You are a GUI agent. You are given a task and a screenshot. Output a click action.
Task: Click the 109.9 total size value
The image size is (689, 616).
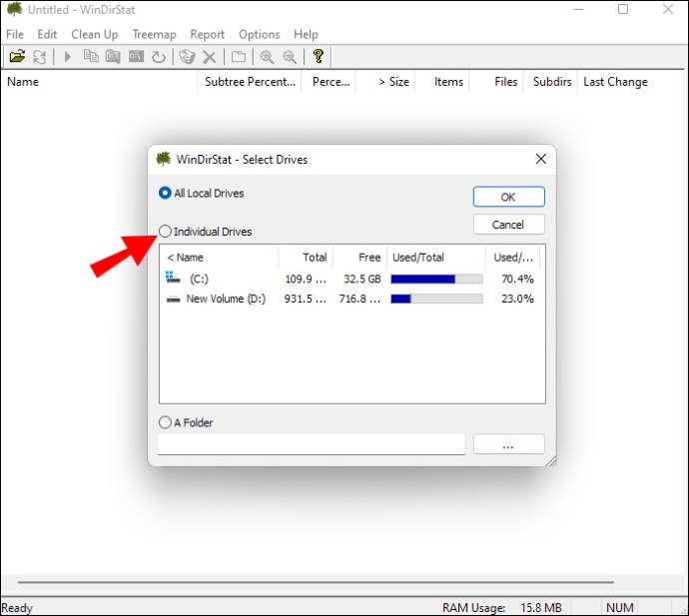[306, 279]
